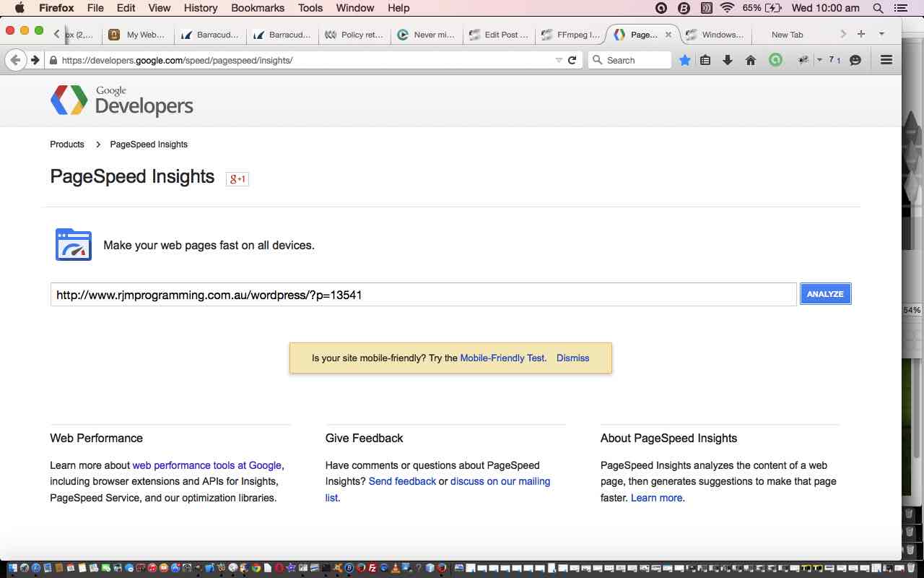Go to the Home page icon
The height and width of the screenshot is (578, 924).
(x=751, y=60)
